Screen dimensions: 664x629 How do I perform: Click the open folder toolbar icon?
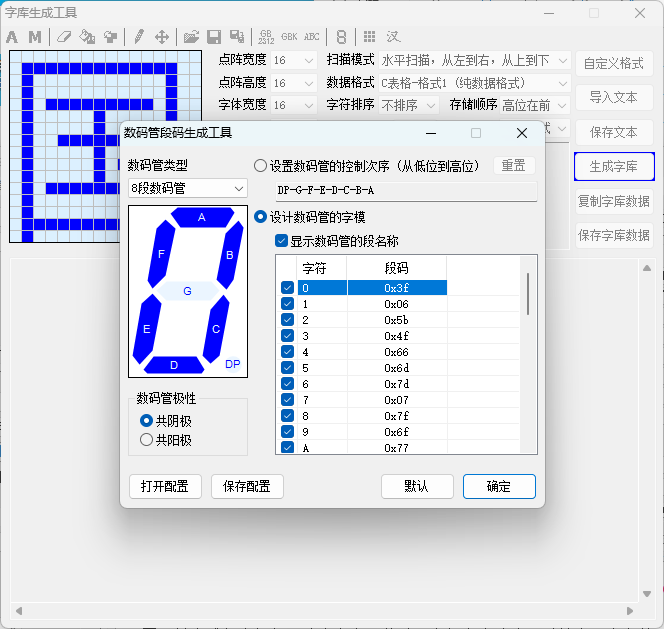(191, 37)
